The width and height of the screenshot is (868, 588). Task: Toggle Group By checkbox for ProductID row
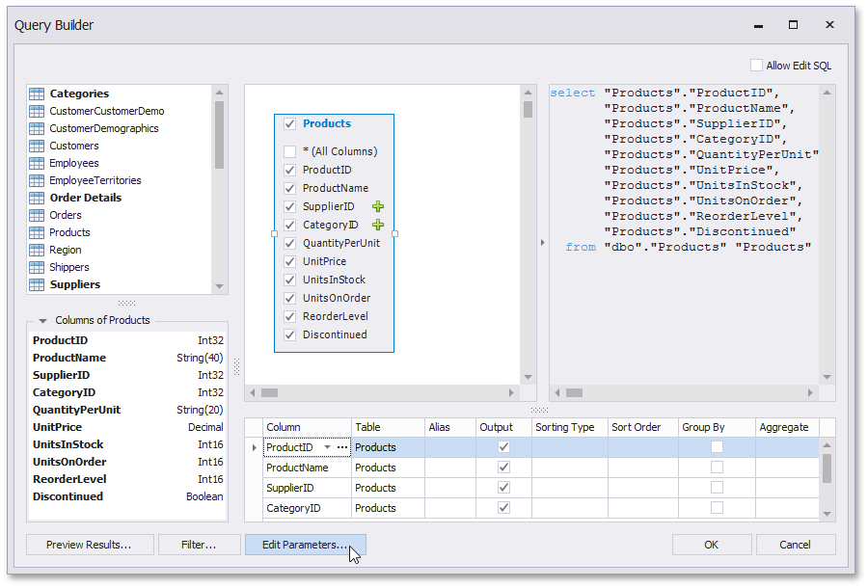pyautogui.click(x=717, y=447)
